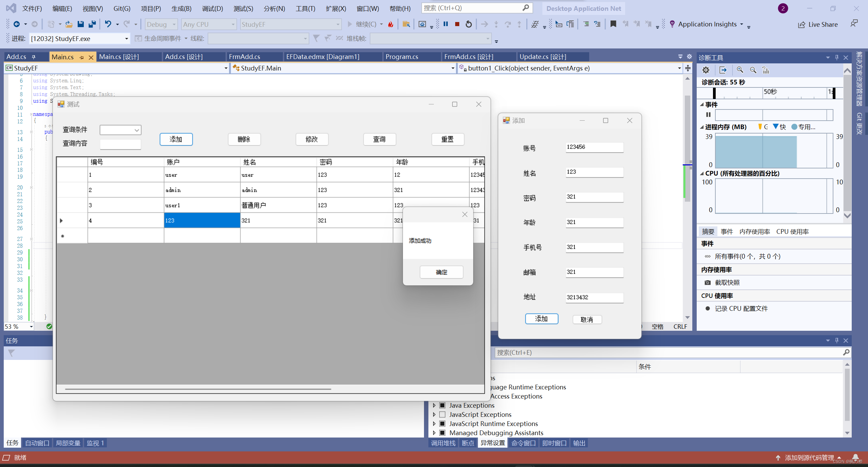Image resolution: width=868 pixels, height=467 pixels.
Task: Click the Save All toolbar icon
Action: 92,24
